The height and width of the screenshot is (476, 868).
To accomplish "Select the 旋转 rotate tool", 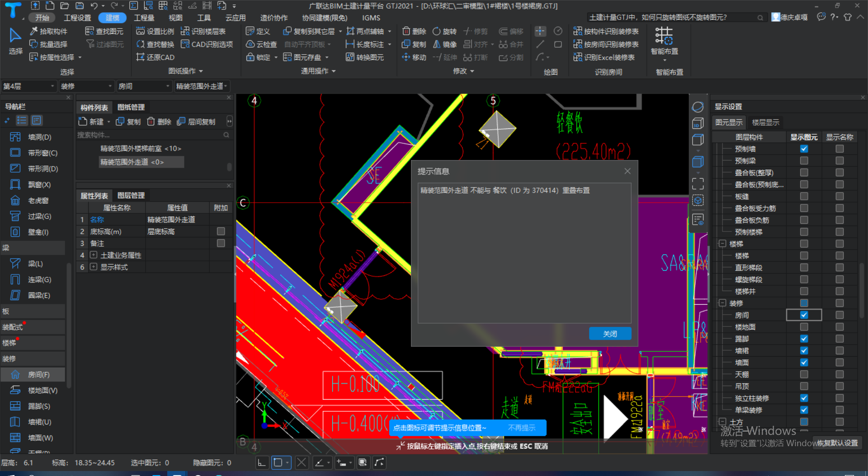I will (444, 31).
